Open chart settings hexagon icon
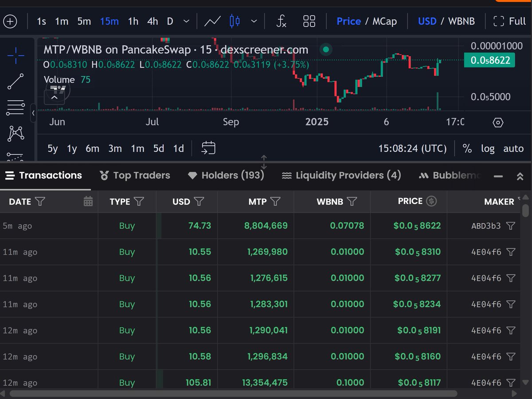 click(x=498, y=122)
